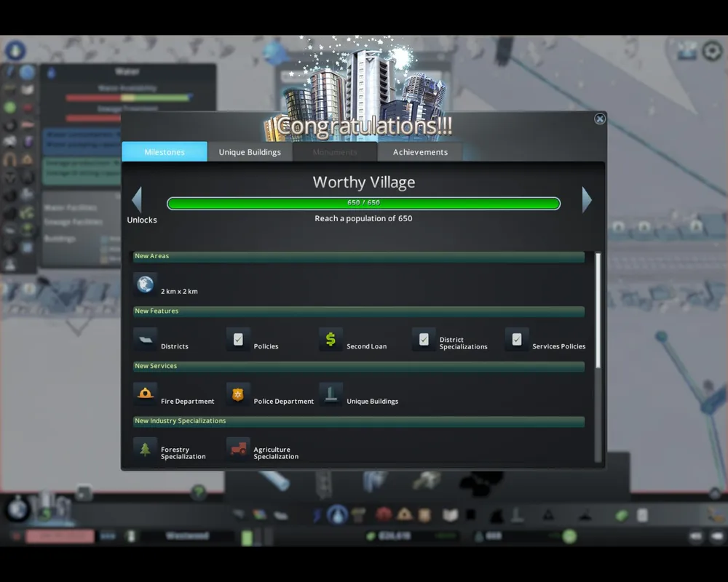The height and width of the screenshot is (582, 728).
Task: Select the highlighted Water service icon in bottom toolbar
Action: [337, 514]
